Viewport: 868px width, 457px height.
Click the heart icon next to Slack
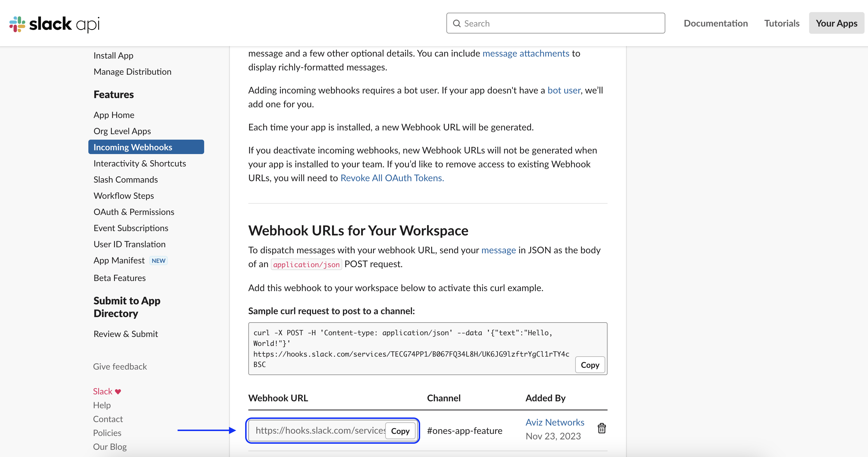click(118, 392)
